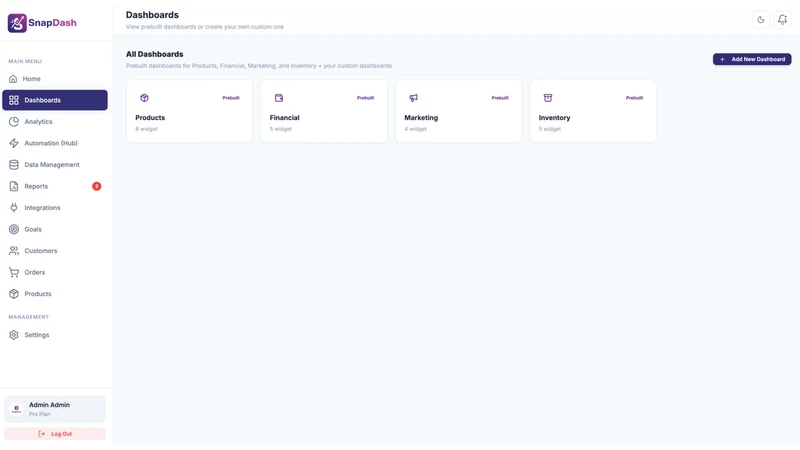Open Integrations menu item
Viewport: 800px width, 450px height.
[55, 208]
